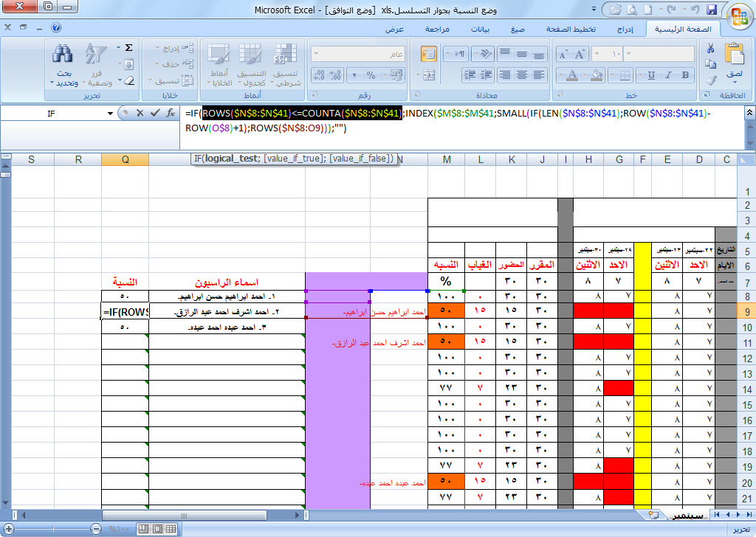Cut selection with the scissors icon
756x537 pixels.
(710, 48)
